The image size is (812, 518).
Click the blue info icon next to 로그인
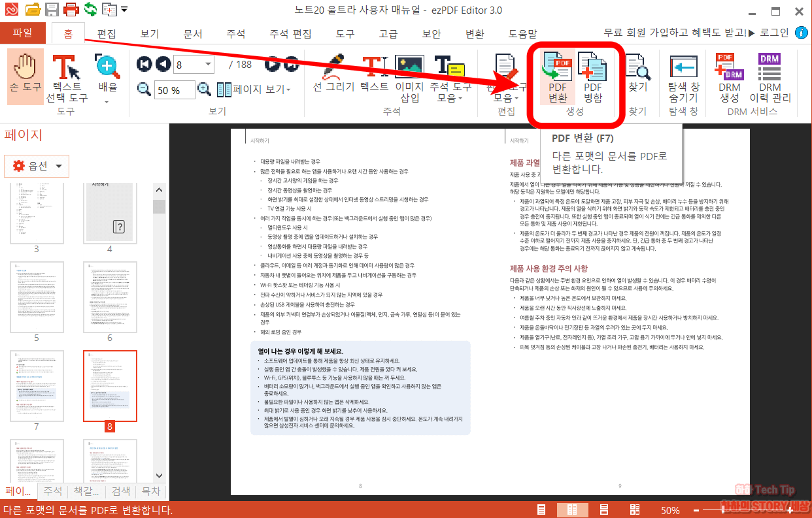coord(802,33)
